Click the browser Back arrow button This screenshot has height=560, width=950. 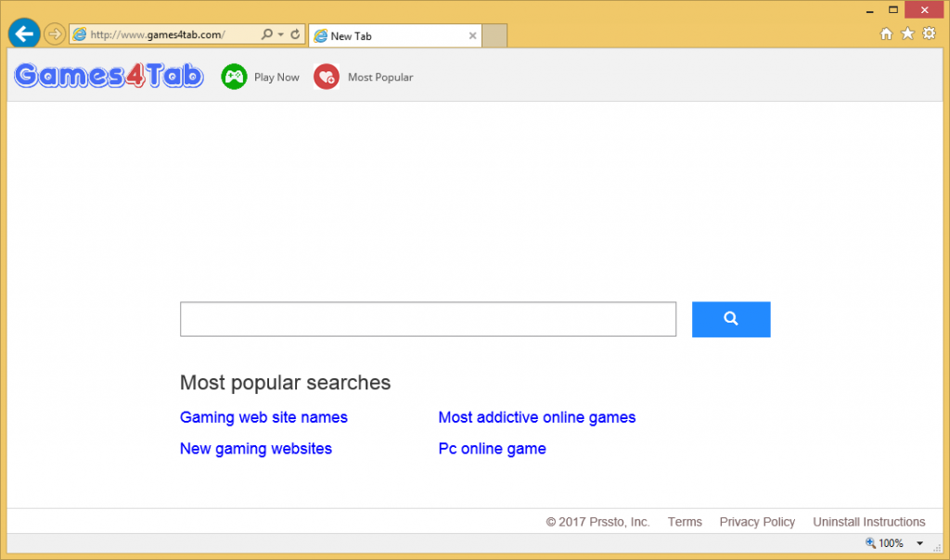tap(24, 34)
